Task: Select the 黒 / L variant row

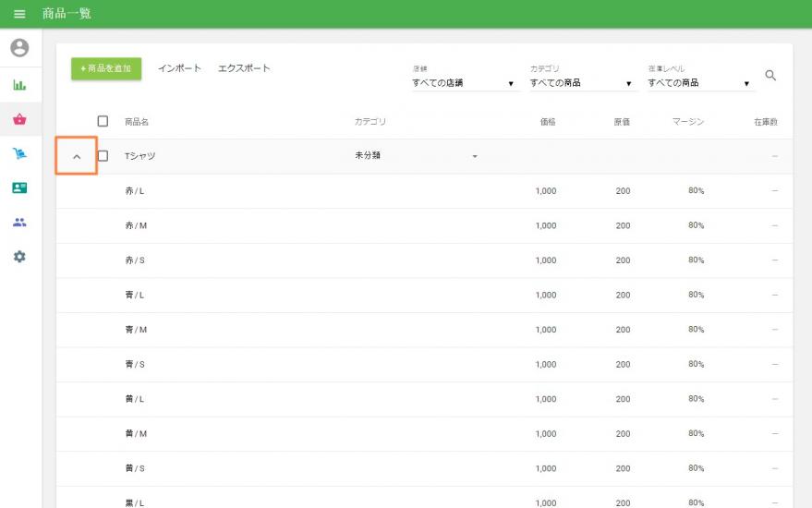Action: (x=425, y=498)
